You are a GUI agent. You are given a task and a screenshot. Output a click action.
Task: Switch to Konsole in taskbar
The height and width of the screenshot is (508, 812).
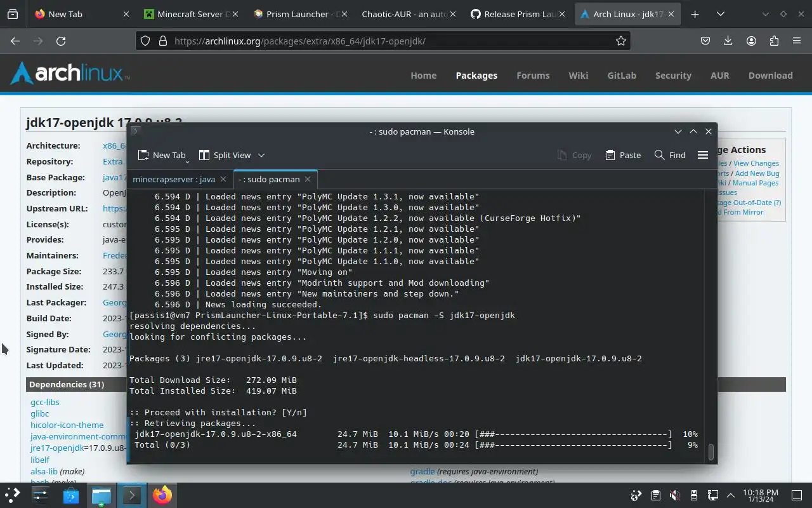coord(132,495)
